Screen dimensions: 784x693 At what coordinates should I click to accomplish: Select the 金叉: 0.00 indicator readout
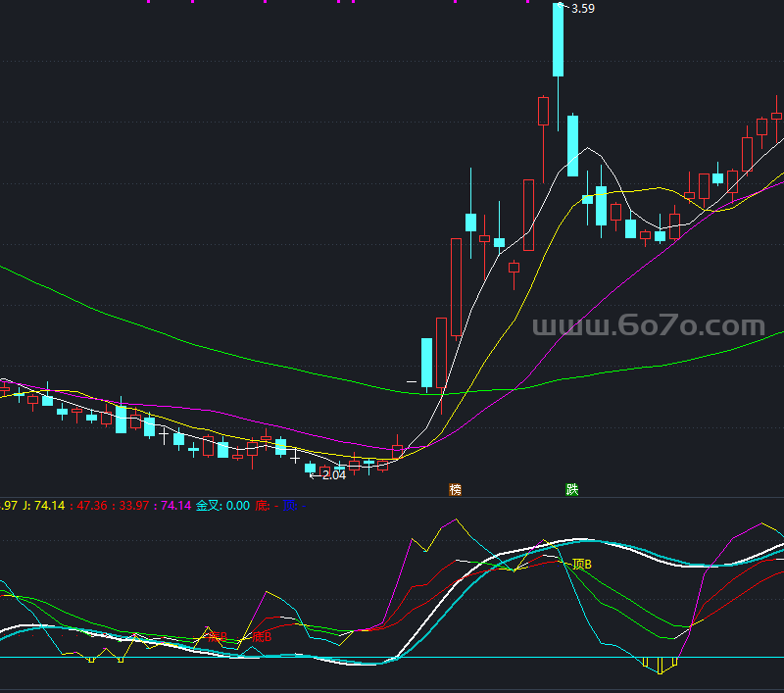pyautogui.click(x=223, y=506)
